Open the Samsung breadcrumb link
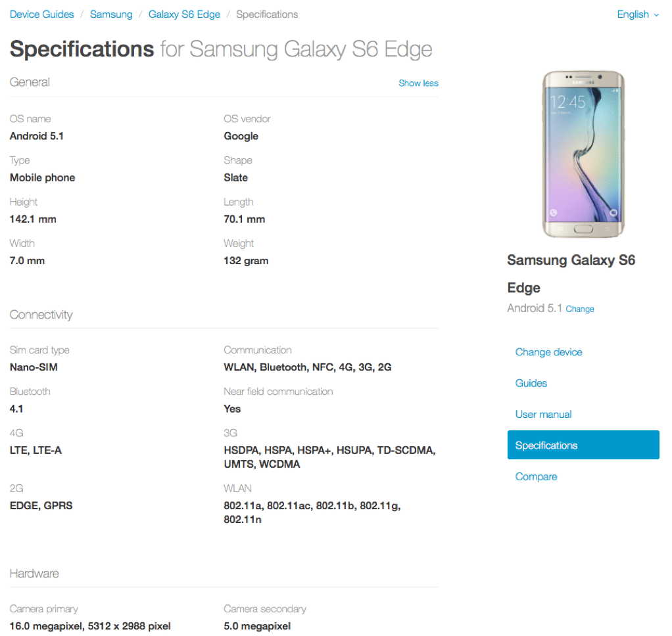The width and height of the screenshot is (672, 636). click(111, 14)
